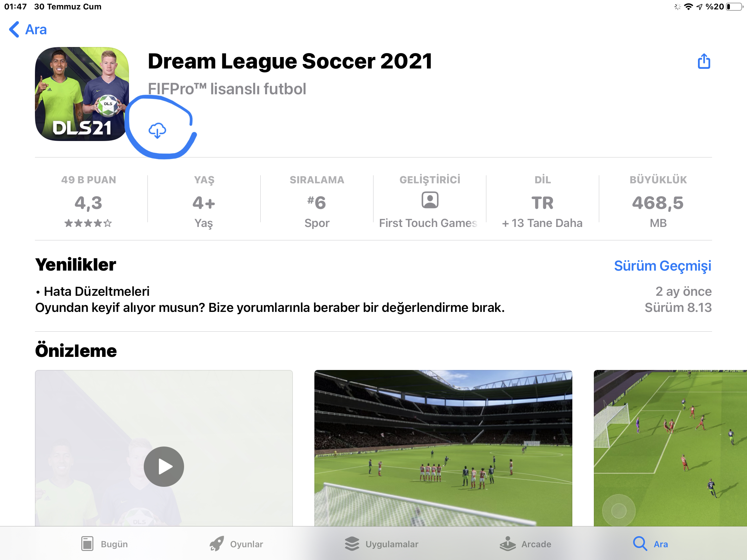
Task: Open the share sheet icon
Action: (x=704, y=61)
